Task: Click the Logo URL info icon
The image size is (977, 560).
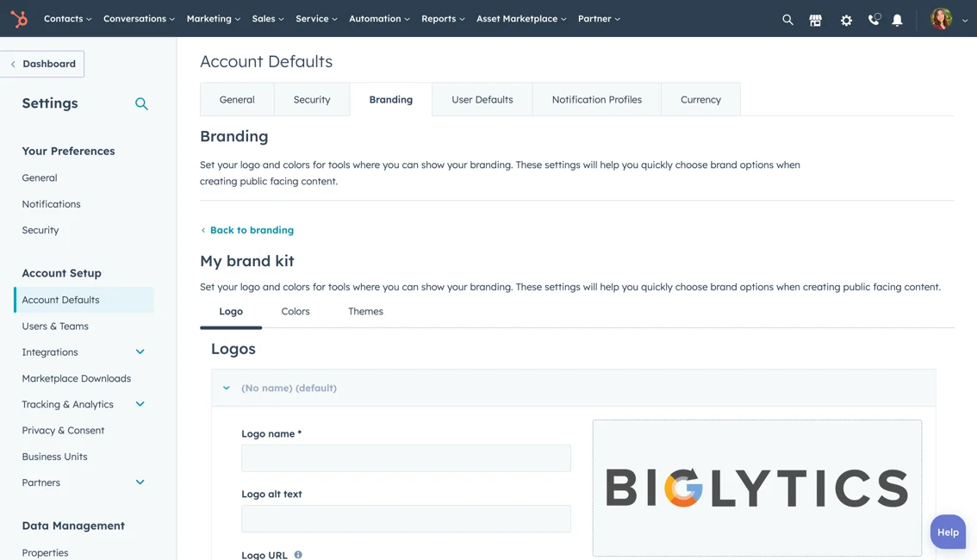Action: pyautogui.click(x=298, y=555)
